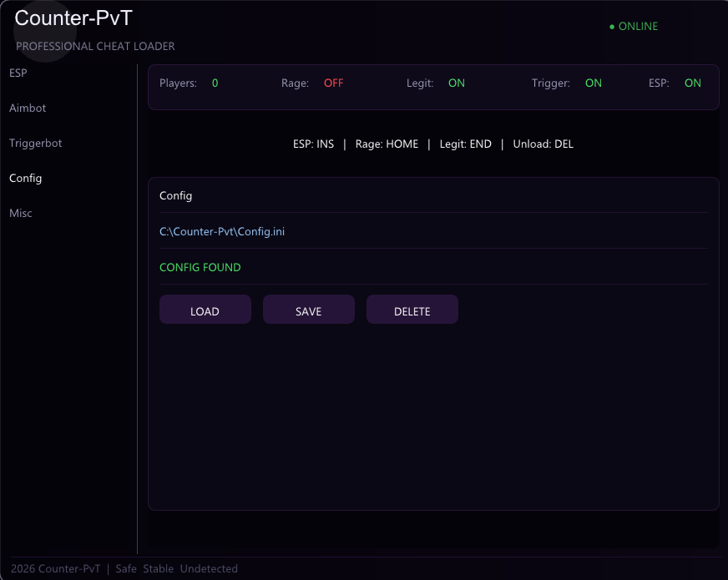Screen dimensions: 728x580
Task: Click the ESP: INS hotkey label
Action: coord(313,144)
